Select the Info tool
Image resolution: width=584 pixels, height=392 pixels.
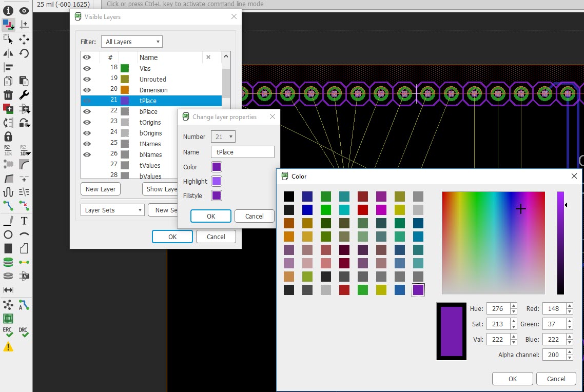point(8,11)
